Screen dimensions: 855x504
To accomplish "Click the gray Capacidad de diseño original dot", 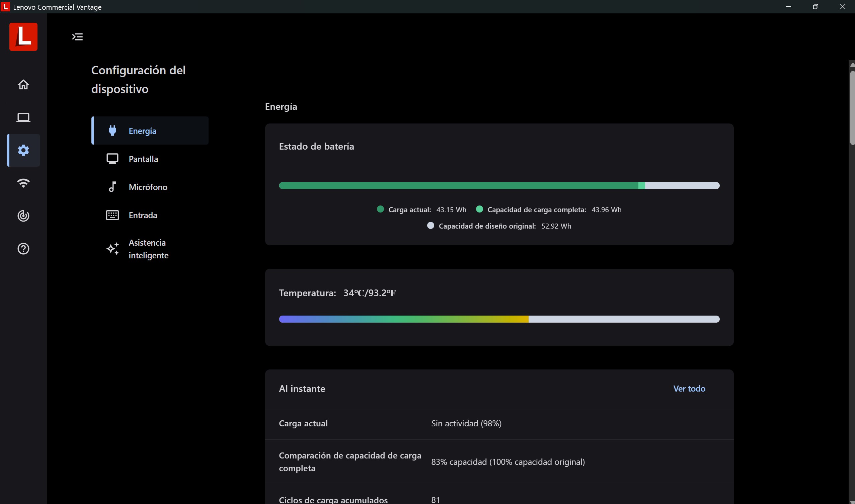I will coord(431,226).
